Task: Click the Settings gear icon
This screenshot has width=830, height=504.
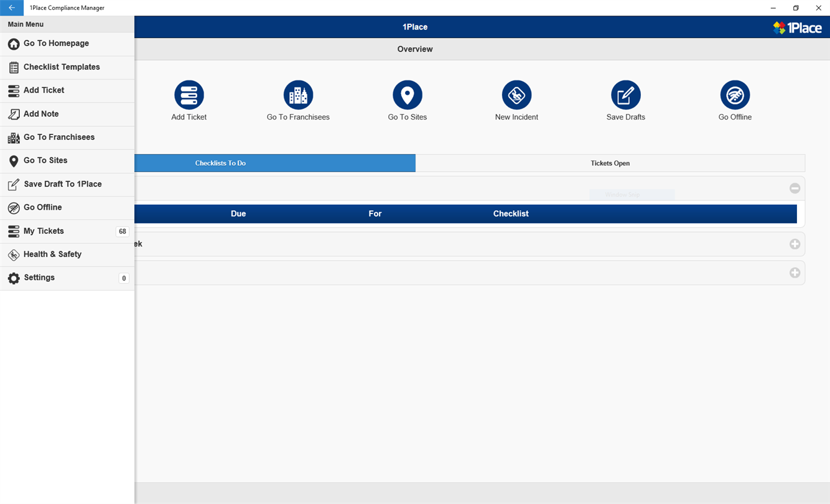Action: tap(14, 278)
